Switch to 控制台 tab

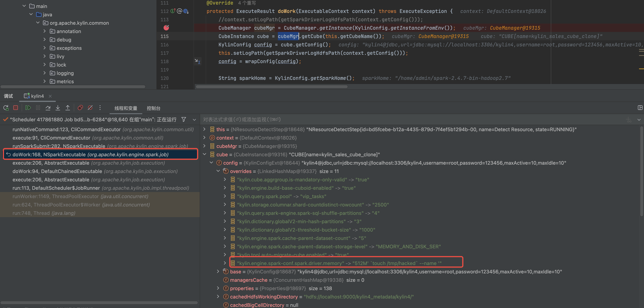[153, 108]
